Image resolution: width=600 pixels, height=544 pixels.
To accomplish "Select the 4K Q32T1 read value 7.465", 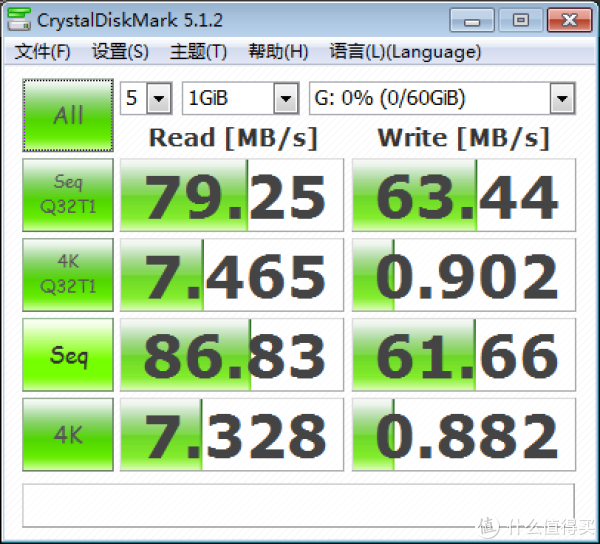I will click(232, 275).
